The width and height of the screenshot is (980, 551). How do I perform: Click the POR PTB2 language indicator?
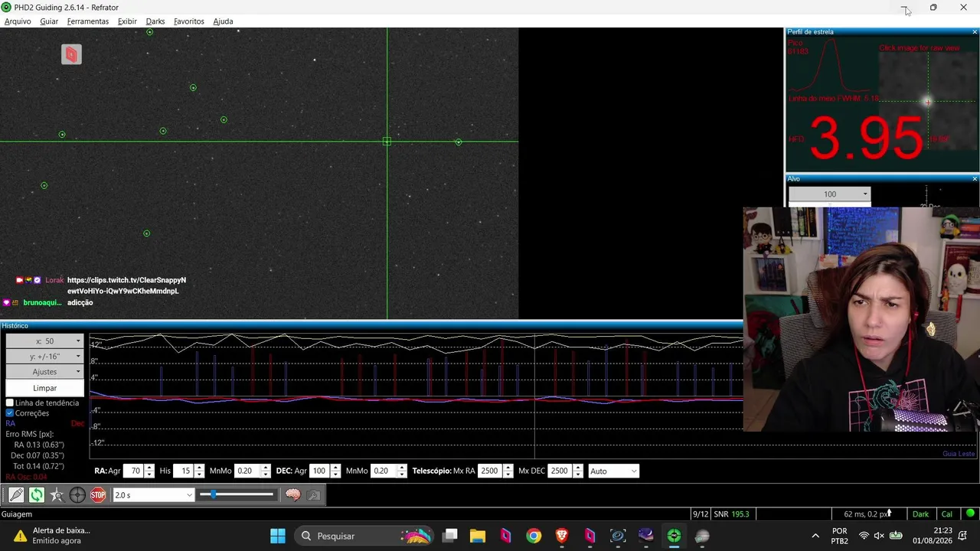coord(839,536)
